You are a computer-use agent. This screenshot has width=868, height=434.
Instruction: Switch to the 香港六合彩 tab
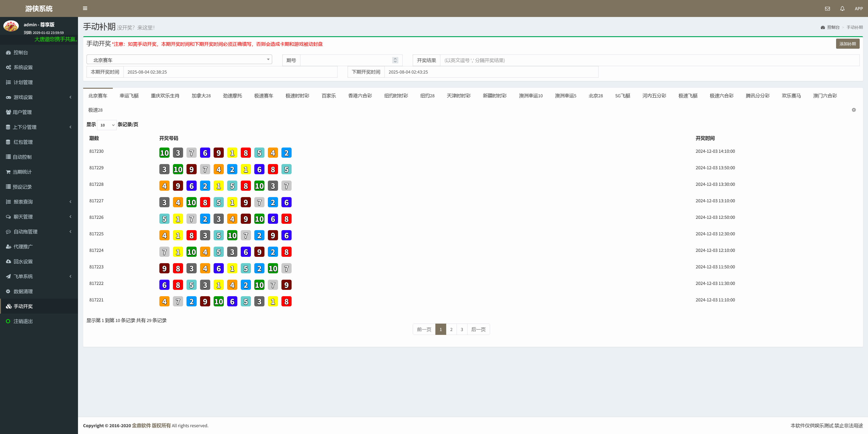coord(360,96)
